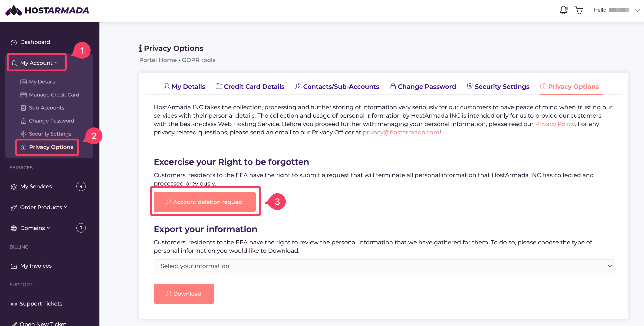This screenshot has height=326, width=644.
Task: Switch to the Security Settings tab
Action: tap(498, 86)
